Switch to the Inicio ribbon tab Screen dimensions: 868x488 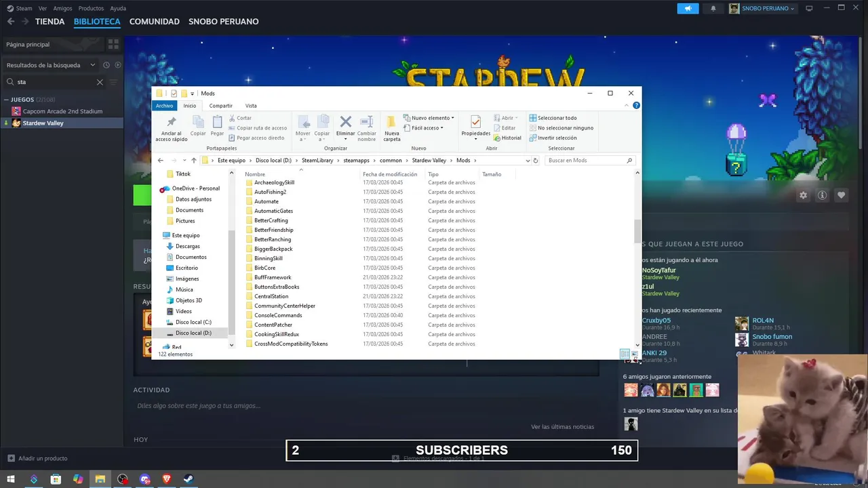pos(189,106)
